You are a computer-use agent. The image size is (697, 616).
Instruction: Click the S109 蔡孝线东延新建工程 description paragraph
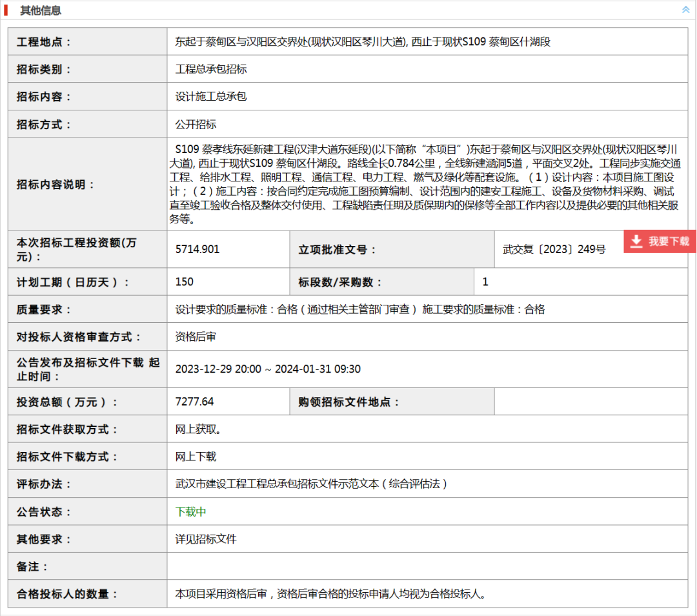pos(425,184)
